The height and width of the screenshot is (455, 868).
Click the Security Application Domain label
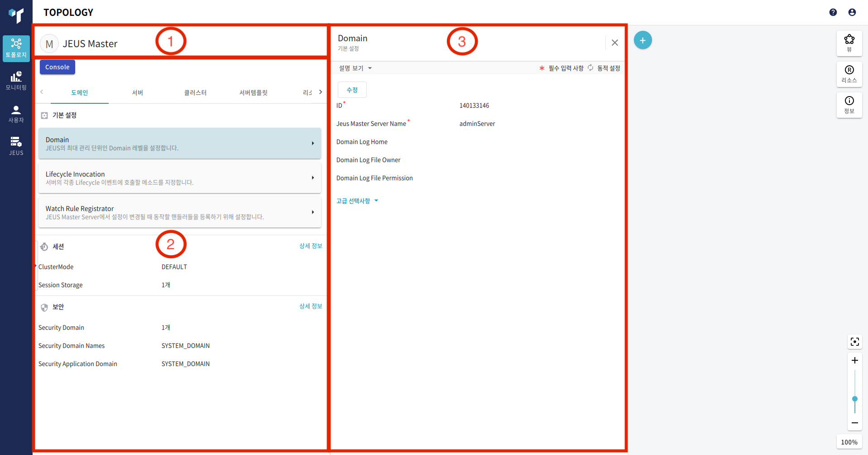[x=77, y=364]
